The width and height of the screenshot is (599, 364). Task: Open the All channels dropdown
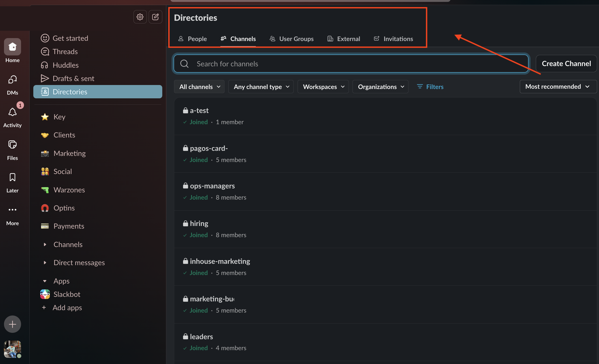[199, 87]
